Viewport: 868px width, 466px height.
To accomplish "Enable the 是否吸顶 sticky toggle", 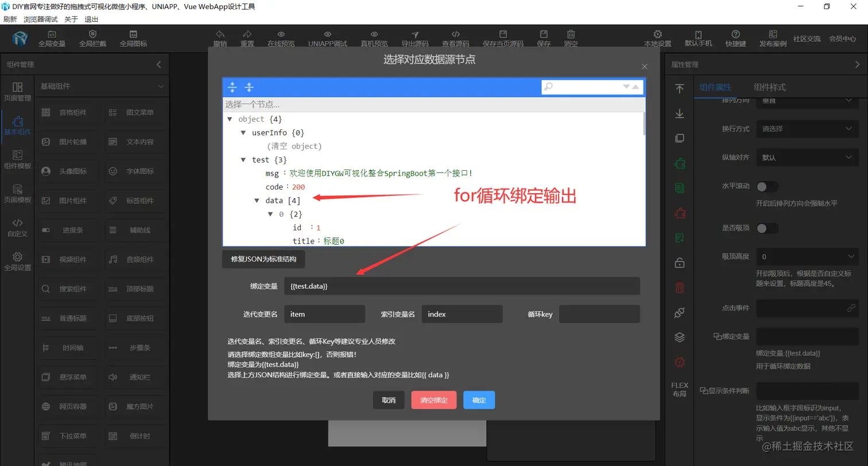I will 768,228.
